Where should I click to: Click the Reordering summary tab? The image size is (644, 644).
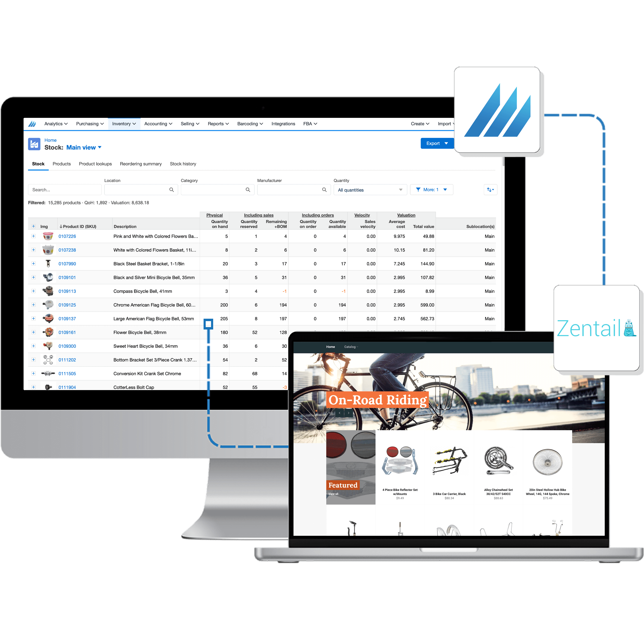coord(140,164)
